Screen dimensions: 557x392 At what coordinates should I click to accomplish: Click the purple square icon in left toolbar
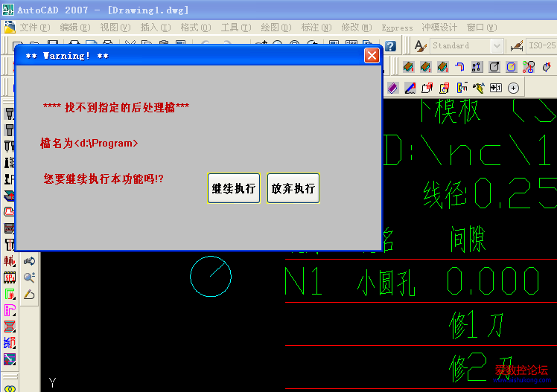coord(9,359)
